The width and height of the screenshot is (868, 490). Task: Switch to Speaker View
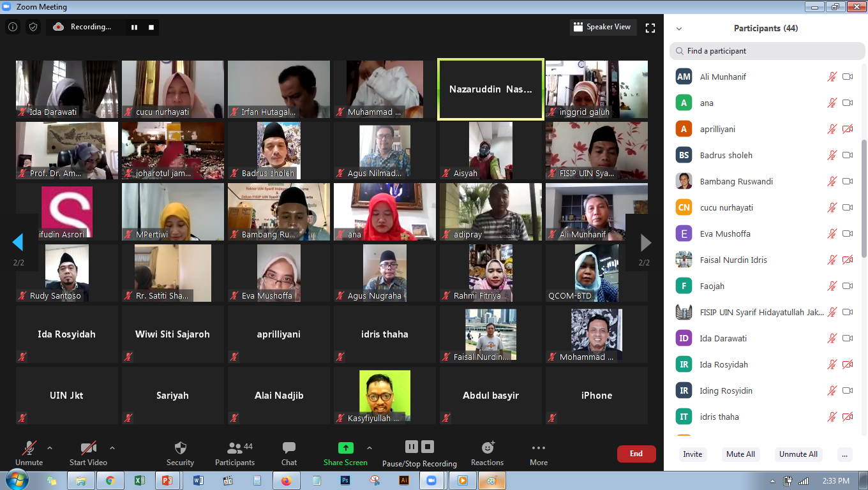pos(602,27)
